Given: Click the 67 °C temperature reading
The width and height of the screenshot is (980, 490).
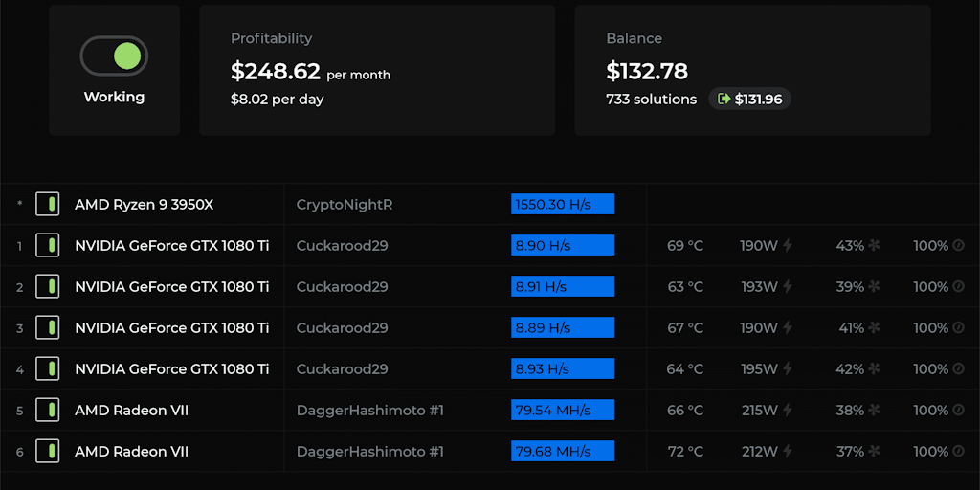Looking at the screenshot, I should [x=685, y=328].
